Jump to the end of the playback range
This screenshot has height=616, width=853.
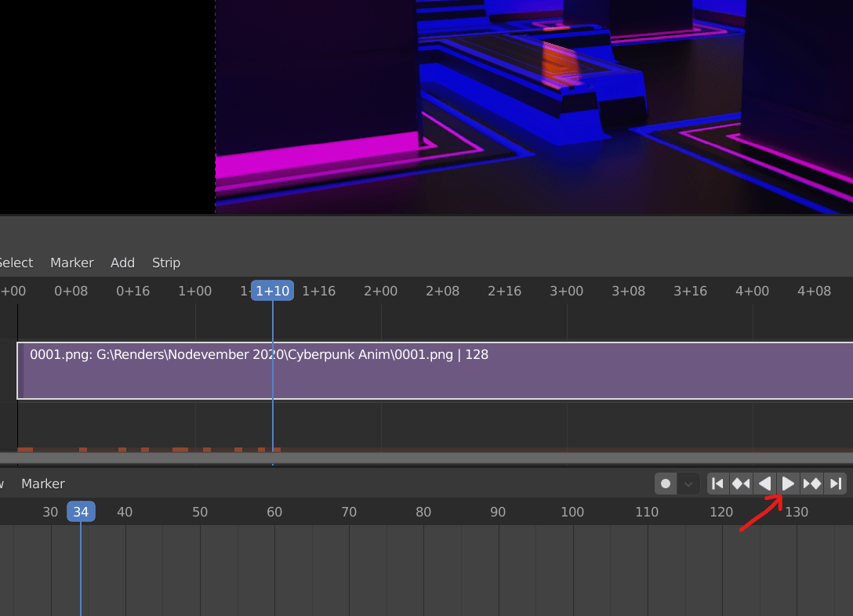click(835, 484)
